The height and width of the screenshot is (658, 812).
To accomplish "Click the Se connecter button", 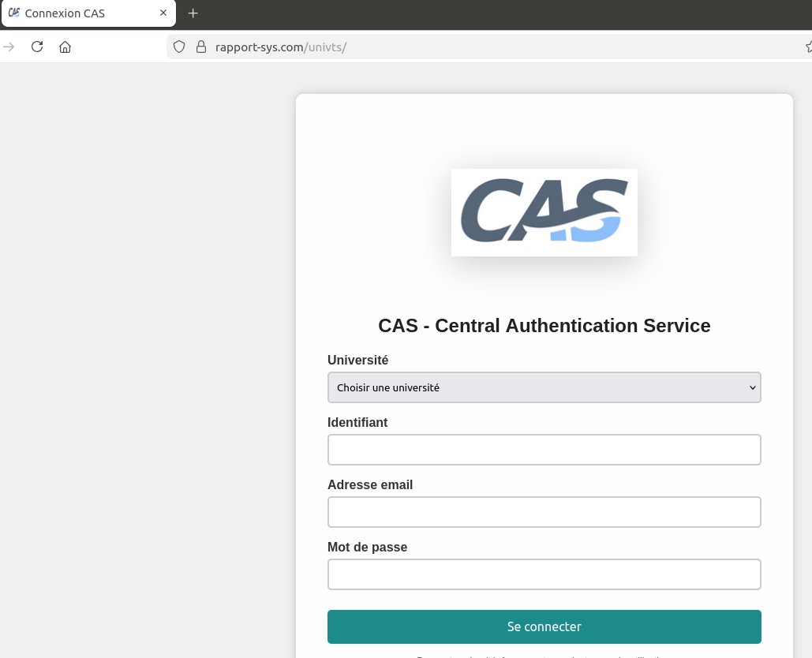I will pyautogui.click(x=544, y=626).
